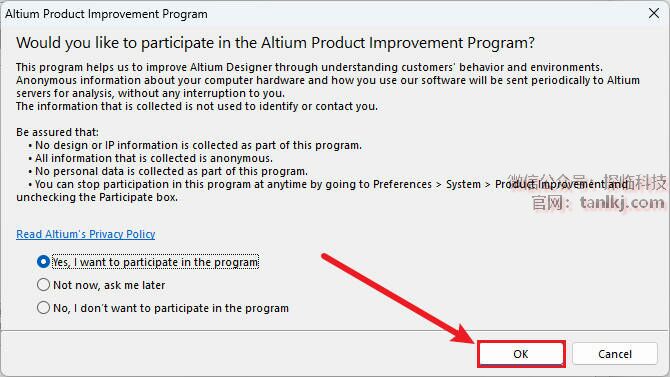Viewport: 670px width, 377px height.
Task: Click the 'Be assured that:' text
Action: [57, 132]
